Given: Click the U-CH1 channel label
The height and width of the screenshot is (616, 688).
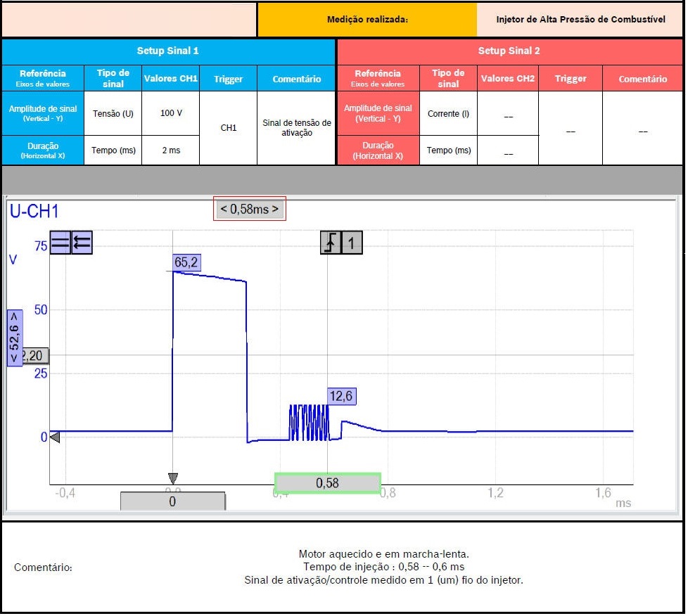Looking at the screenshot, I should (34, 212).
